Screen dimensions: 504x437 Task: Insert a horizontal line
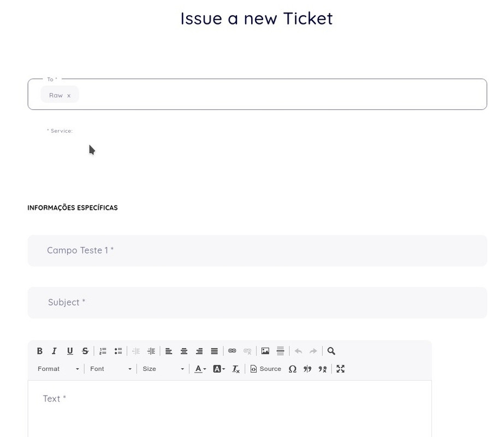(x=280, y=351)
